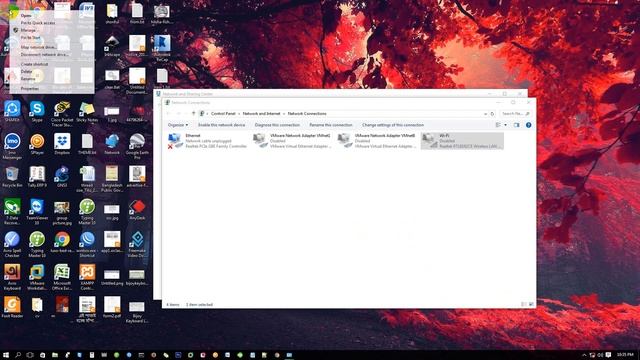Select the TeamViewer 10 shortcut
Image resolution: width=640 pixels, height=360 pixels.
(37, 212)
